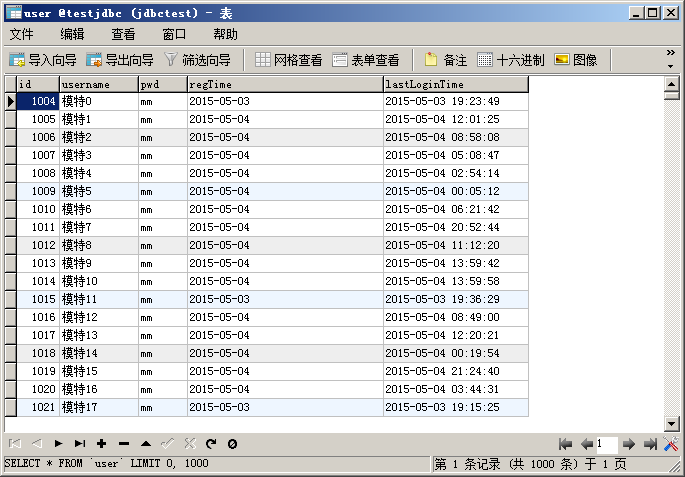Apply changes with the checkmark button

(167, 444)
